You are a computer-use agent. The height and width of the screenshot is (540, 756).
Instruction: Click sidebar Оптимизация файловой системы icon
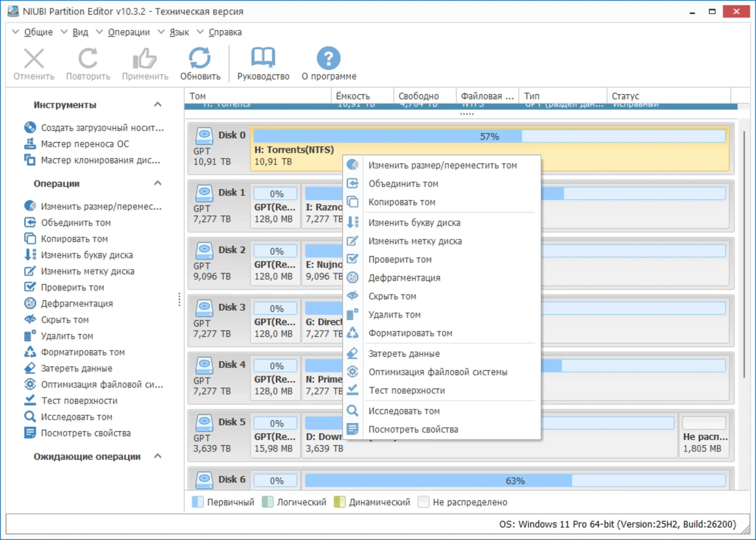tap(30, 384)
